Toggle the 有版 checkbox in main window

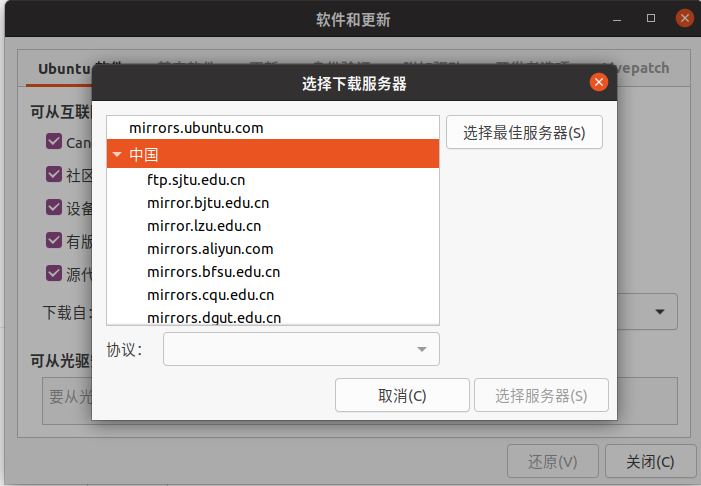tap(54, 240)
